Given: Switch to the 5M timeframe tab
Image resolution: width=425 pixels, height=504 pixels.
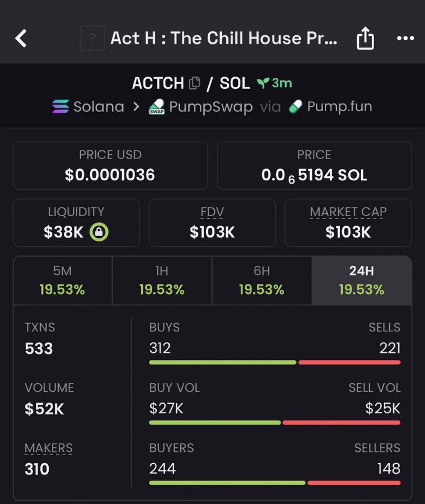Looking at the screenshot, I should click(63, 281).
